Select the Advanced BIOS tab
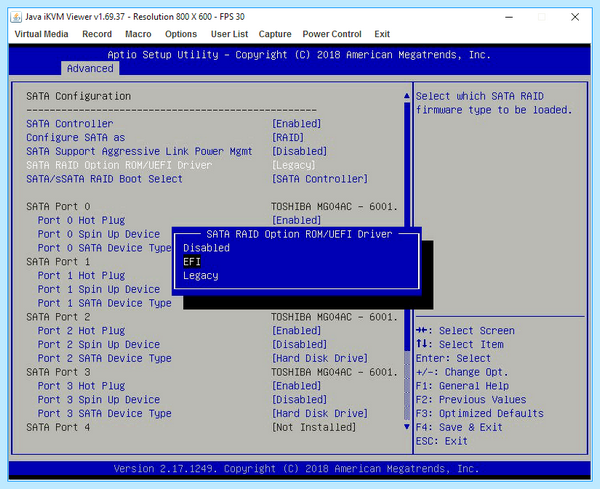 (x=90, y=68)
